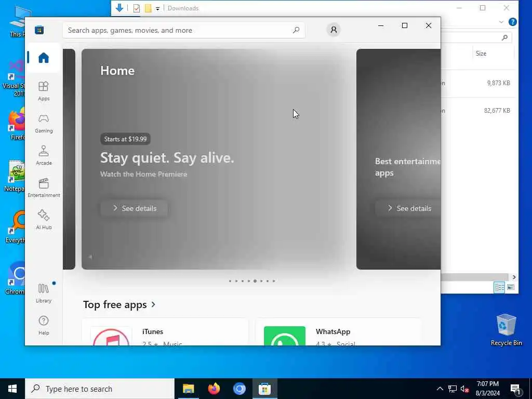The width and height of the screenshot is (532, 399).
Task: Select the last carousel page dot
Action: (x=274, y=281)
